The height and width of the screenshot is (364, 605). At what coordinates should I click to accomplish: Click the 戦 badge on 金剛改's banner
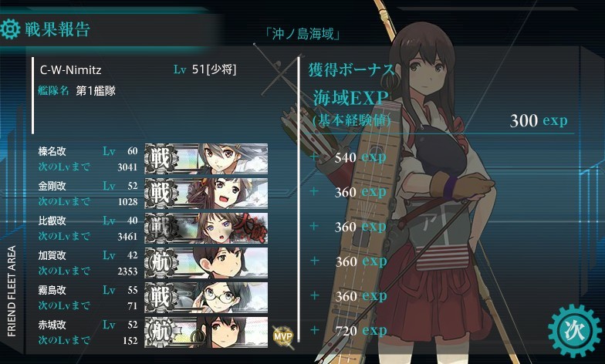[x=161, y=193]
